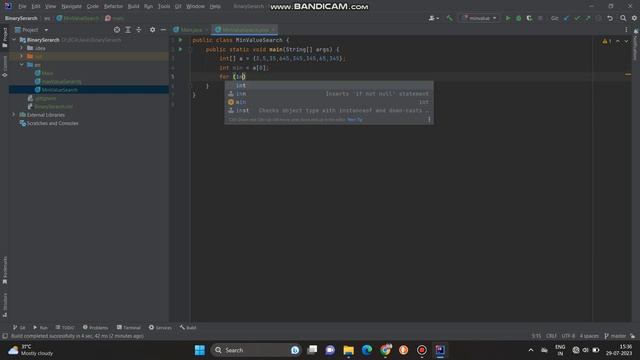Expand External Libraries node

click(x=14, y=115)
